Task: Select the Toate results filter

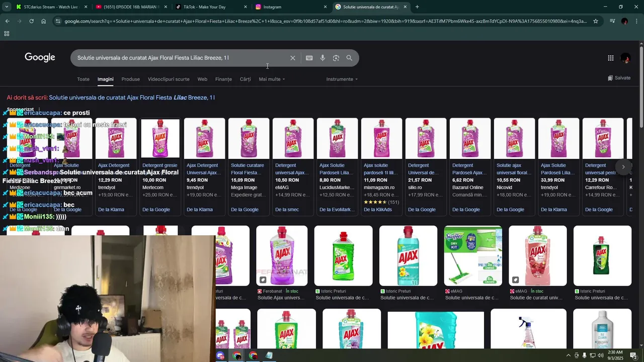Action: click(x=83, y=79)
